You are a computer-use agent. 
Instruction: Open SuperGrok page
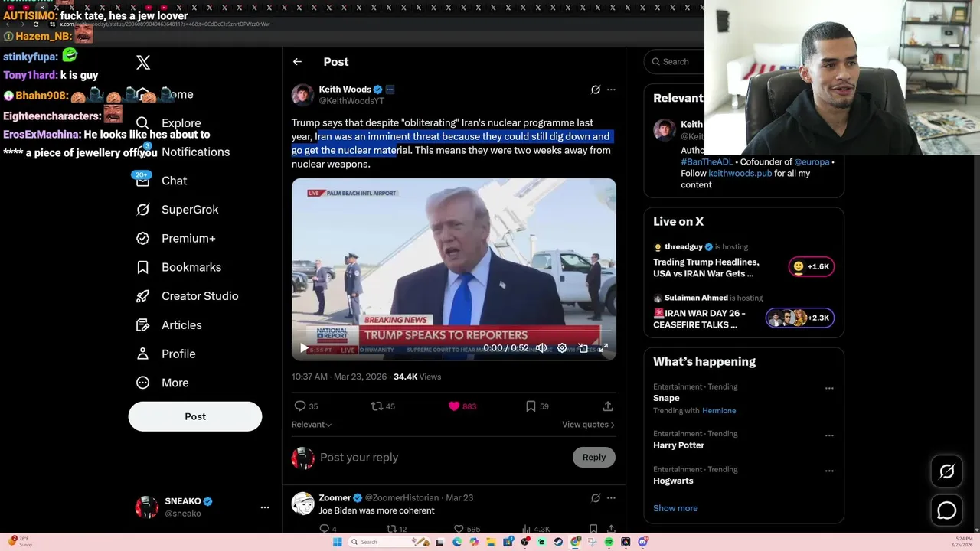pyautogui.click(x=190, y=210)
